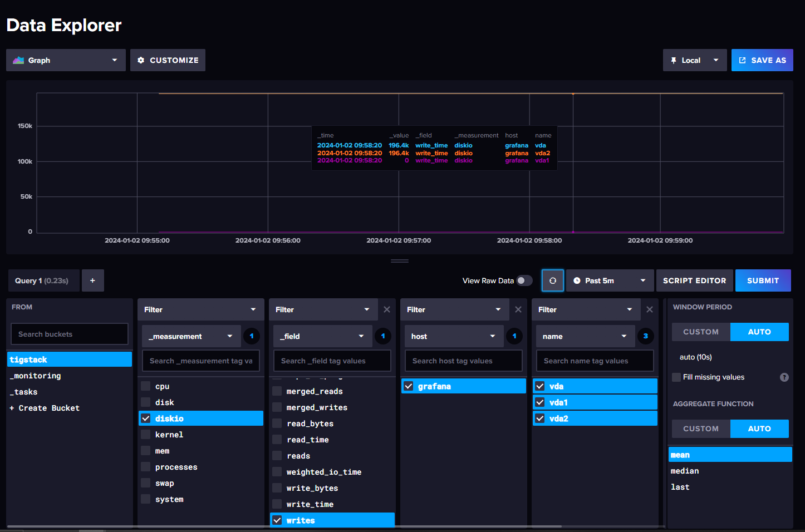Click the Submit button
Viewport: 805px width, 532px height.
click(x=763, y=280)
